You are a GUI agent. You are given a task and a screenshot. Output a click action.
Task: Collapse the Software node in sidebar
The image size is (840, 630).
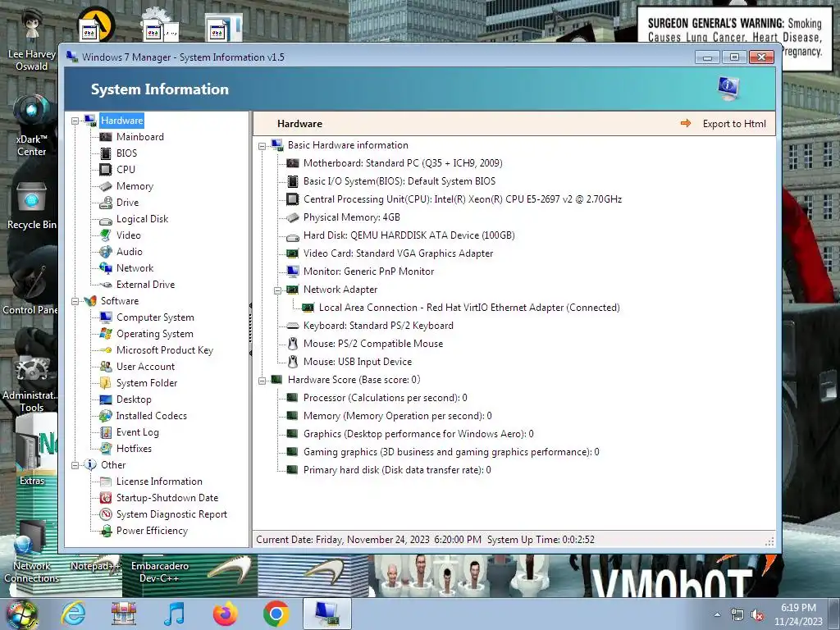point(75,302)
